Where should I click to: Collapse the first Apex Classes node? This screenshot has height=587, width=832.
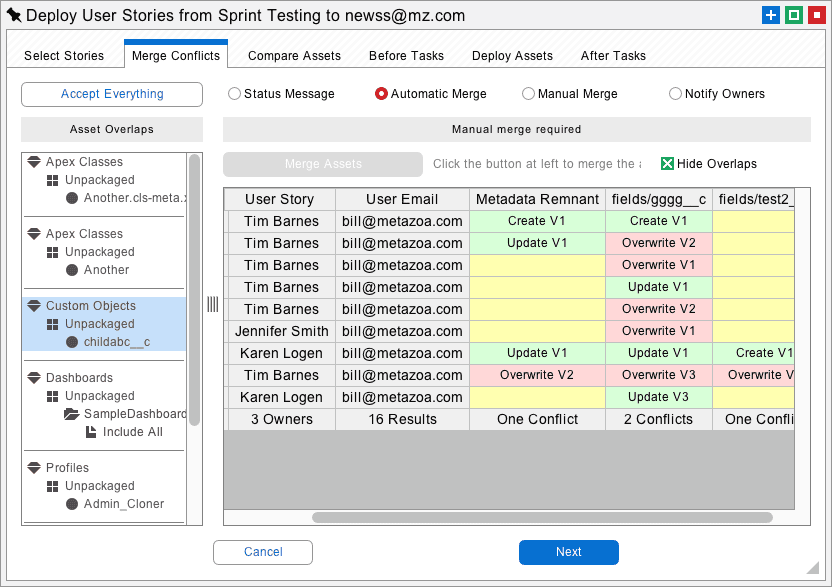coord(34,162)
